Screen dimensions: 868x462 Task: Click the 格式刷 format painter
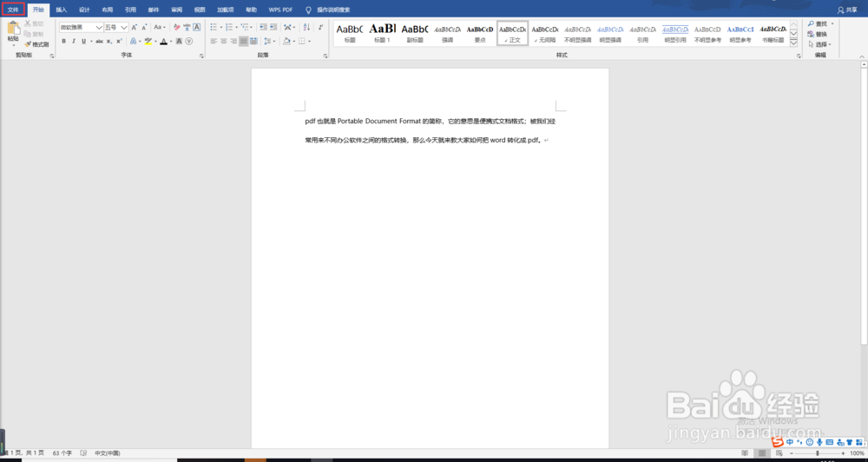[36, 44]
